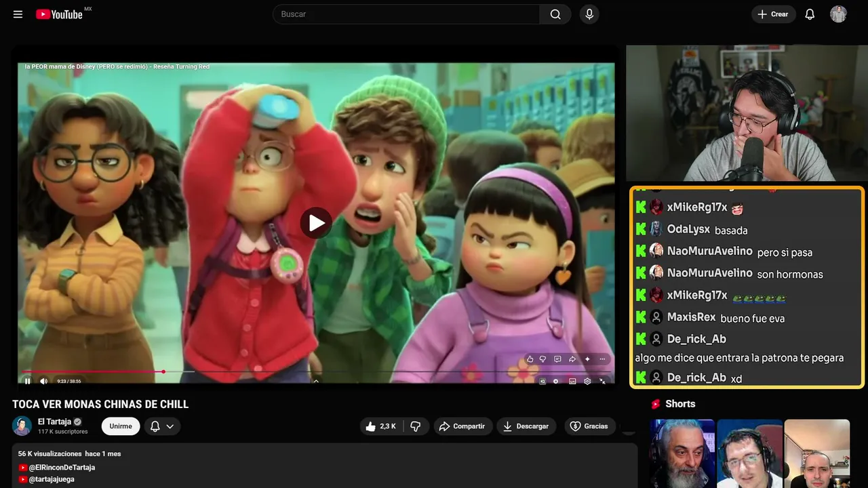Screen dimensions: 868x488
Task: Like the video with the 2,3 K button
Action: pyautogui.click(x=381, y=426)
